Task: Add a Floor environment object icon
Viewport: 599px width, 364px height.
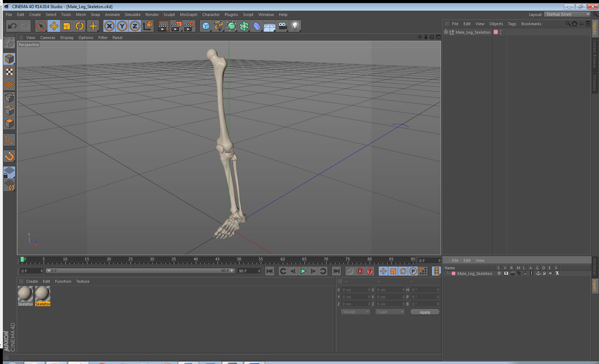Action: (270, 26)
